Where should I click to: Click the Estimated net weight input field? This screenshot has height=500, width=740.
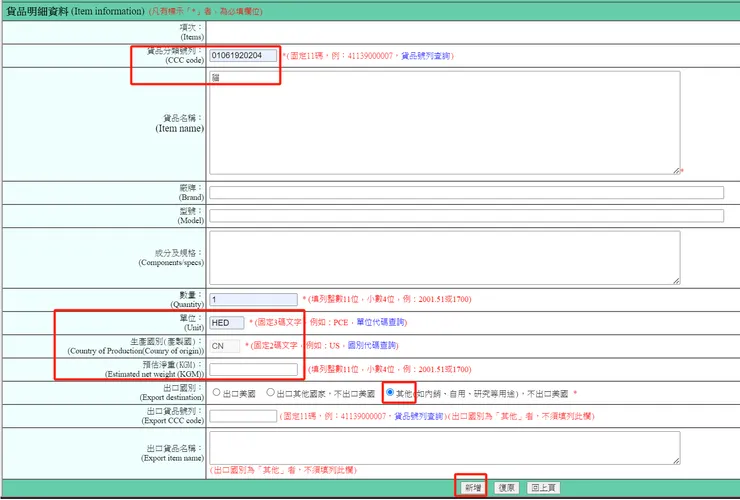tap(253, 369)
